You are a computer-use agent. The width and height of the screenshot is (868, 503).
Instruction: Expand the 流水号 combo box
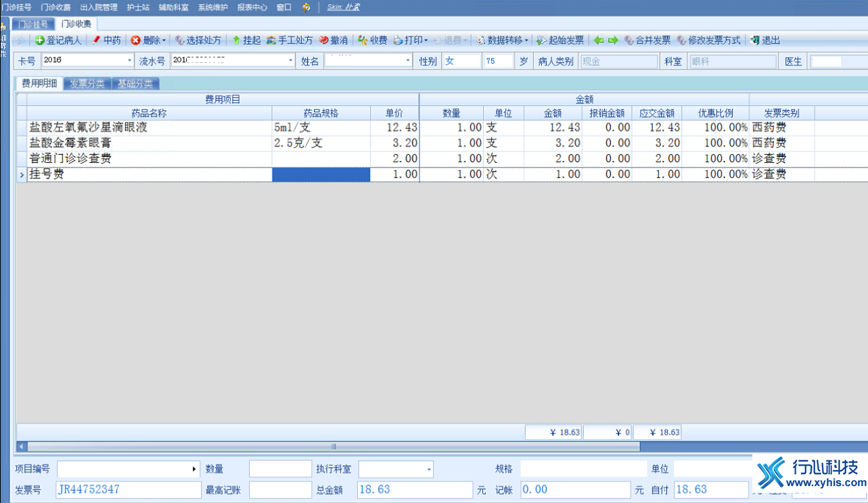(291, 61)
